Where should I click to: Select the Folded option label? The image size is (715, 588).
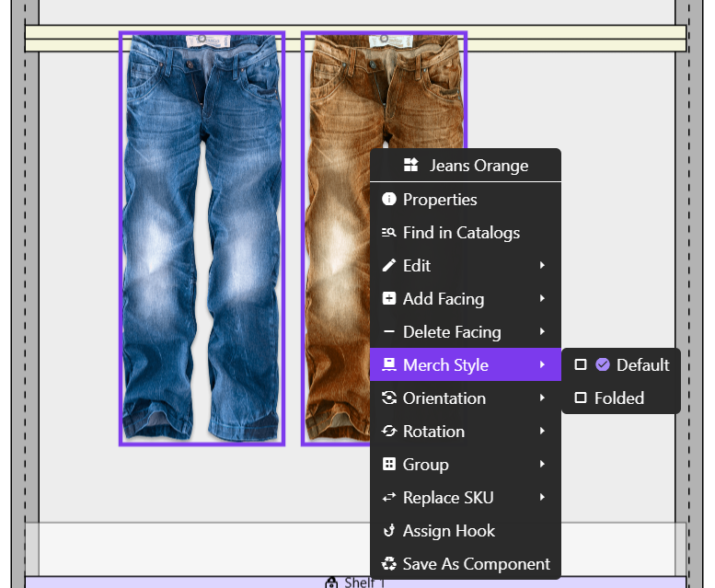618,398
